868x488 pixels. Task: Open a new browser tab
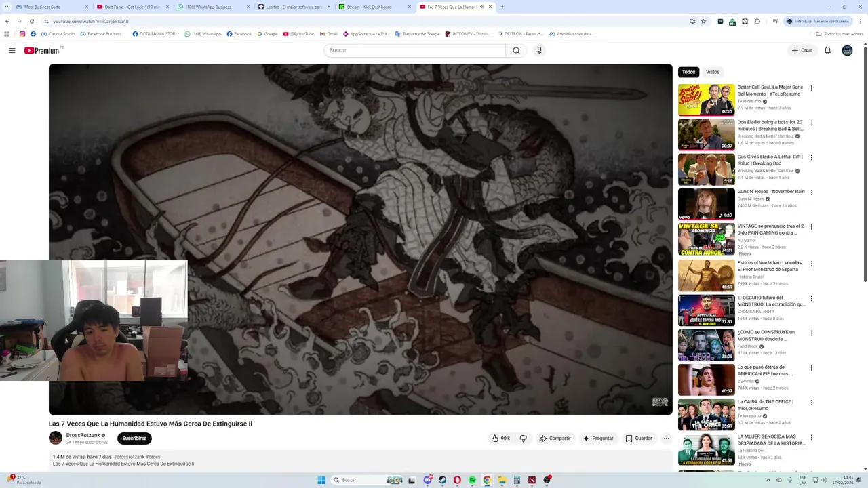coord(502,7)
